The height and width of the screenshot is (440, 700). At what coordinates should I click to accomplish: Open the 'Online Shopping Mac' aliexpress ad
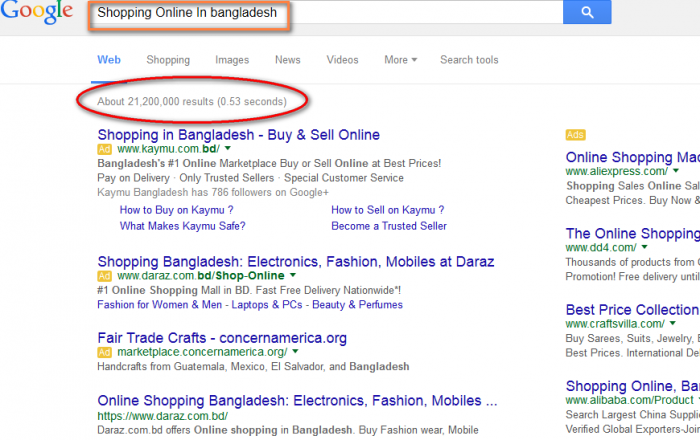tap(632, 157)
